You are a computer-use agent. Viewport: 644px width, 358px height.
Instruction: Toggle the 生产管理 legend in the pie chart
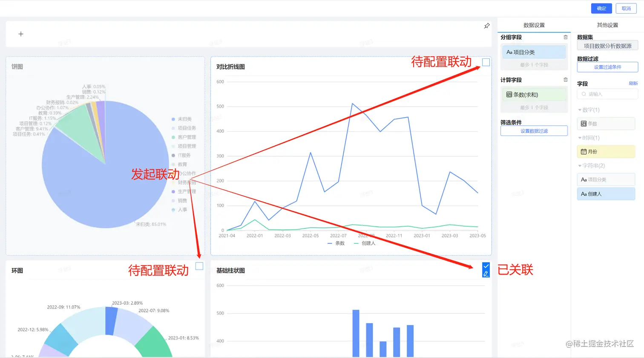(184, 191)
